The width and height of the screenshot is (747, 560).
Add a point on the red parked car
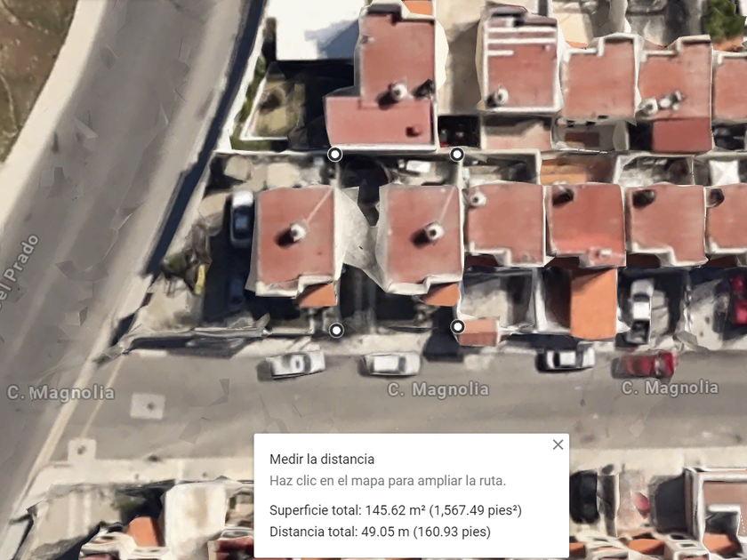[x=645, y=364]
